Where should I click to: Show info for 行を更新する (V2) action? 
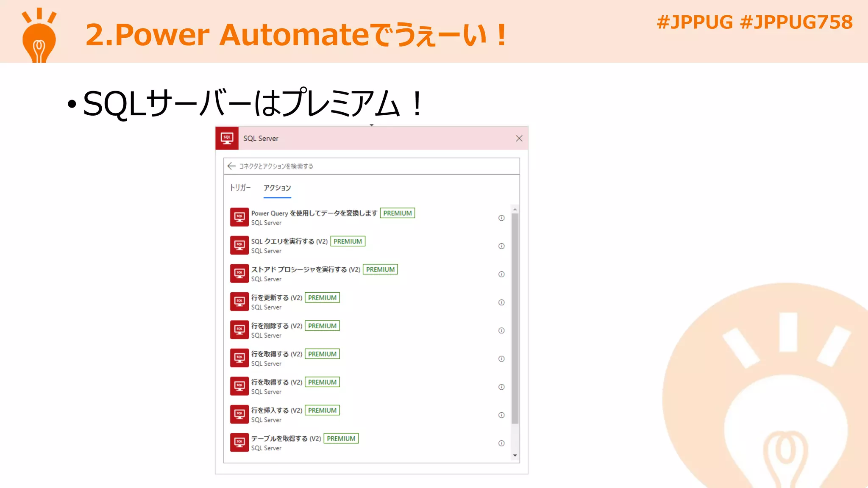pyautogui.click(x=501, y=302)
